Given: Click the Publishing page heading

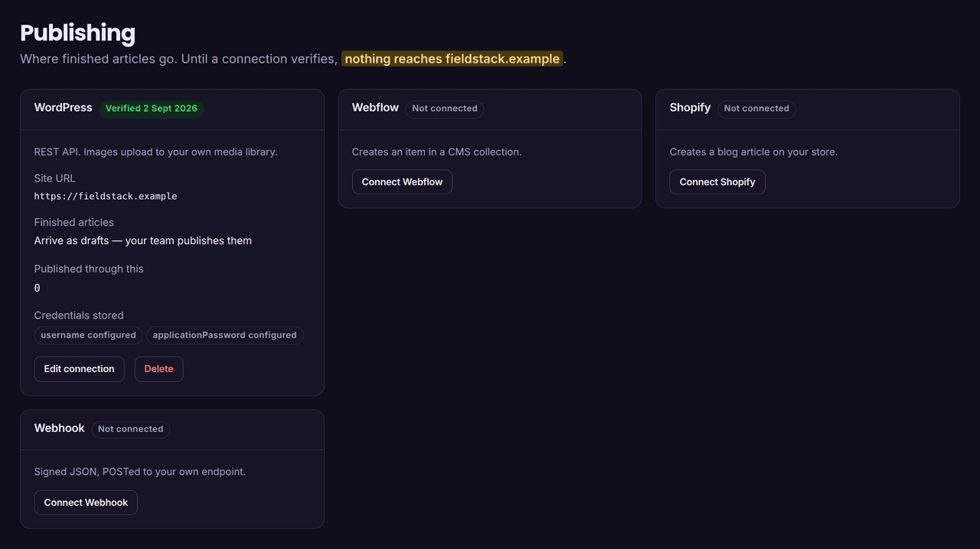Looking at the screenshot, I should pos(77,33).
